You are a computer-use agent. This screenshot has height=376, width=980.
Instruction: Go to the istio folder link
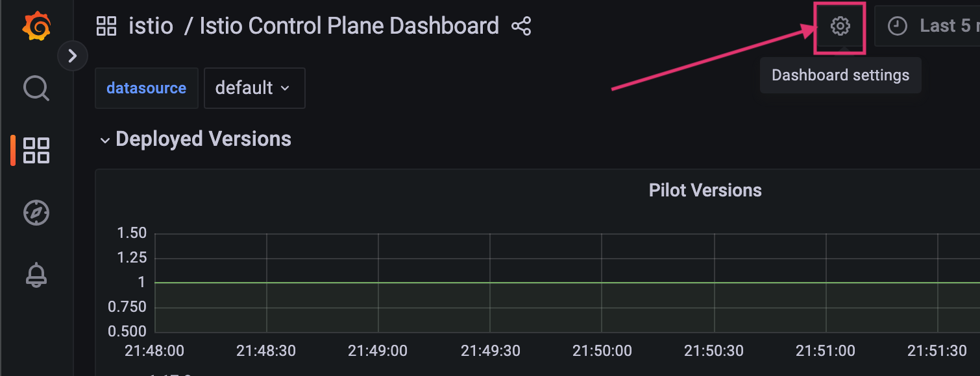click(x=151, y=26)
